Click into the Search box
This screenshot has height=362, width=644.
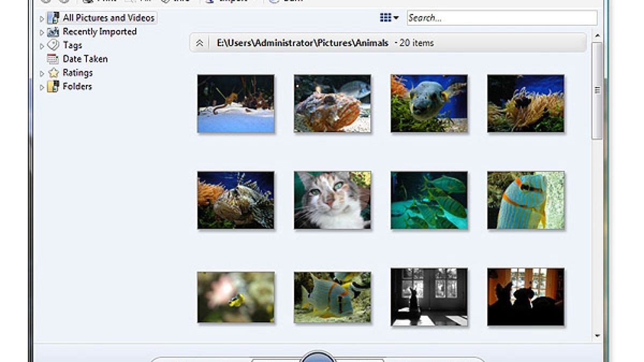pos(501,18)
